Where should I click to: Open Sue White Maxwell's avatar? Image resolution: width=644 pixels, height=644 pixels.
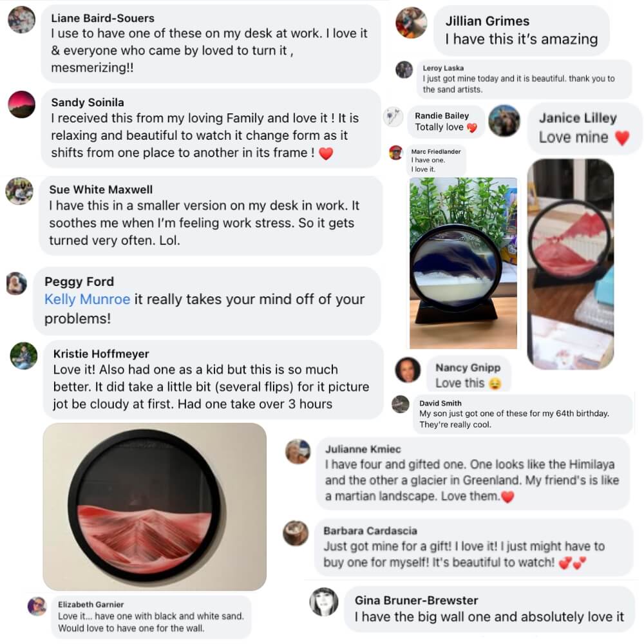[x=19, y=191]
